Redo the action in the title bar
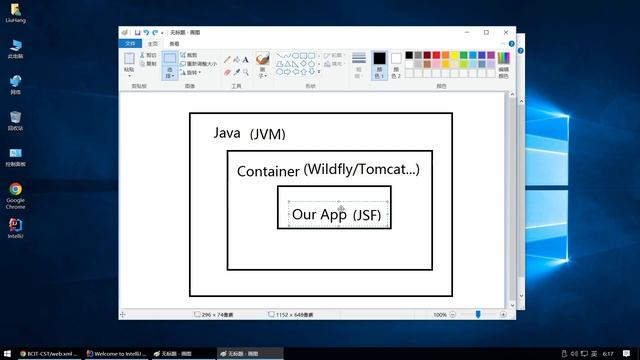Image resolution: width=640 pixels, height=360 pixels. [155, 33]
